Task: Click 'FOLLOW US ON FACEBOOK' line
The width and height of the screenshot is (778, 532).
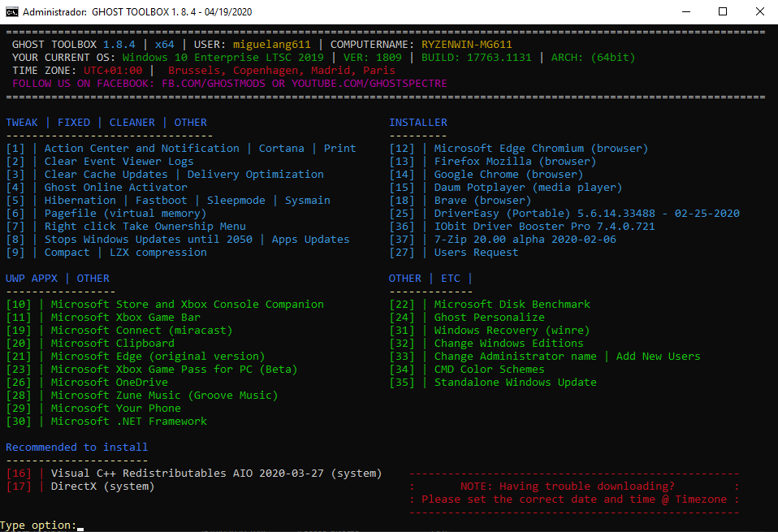Action: click(230, 84)
